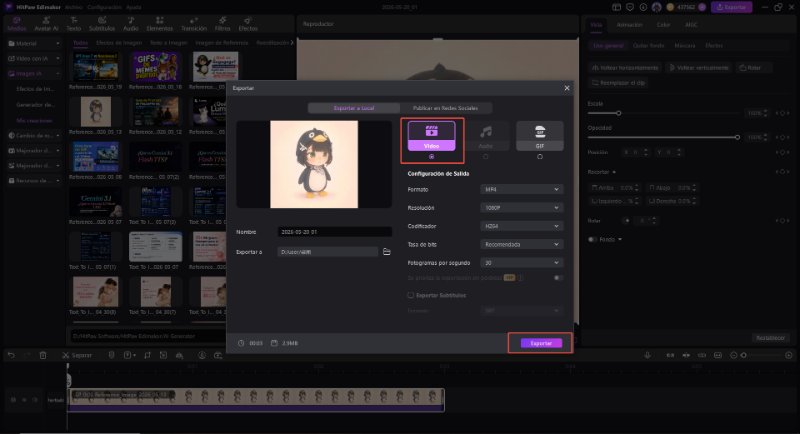This screenshot has width=800, height=434.
Task: Open the Fotogramas por segundo dropdown
Action: (521, 263)
